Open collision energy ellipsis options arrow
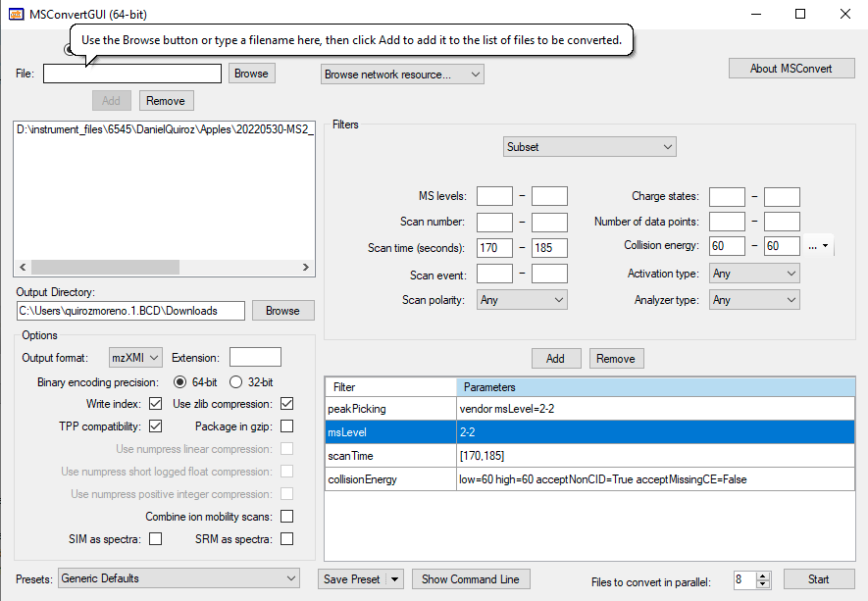Viewport: 868px width, 601px height. [x=825, y=246]
